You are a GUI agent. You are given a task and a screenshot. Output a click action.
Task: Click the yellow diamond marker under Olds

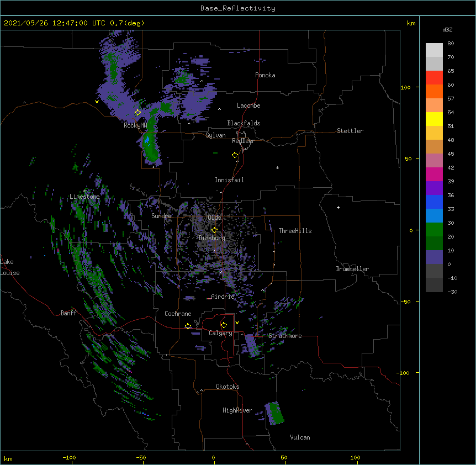pyautogui.click(x=214, y=230)
